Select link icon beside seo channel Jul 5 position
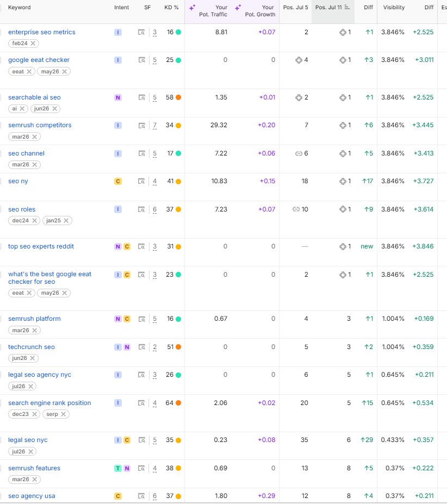The image size is (447, 504). [x=299, y=154]
